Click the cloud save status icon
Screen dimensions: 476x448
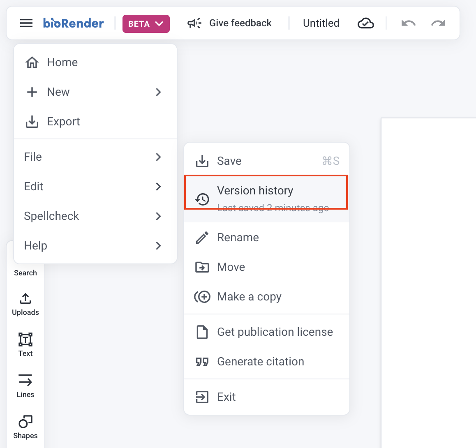[365, 23]
